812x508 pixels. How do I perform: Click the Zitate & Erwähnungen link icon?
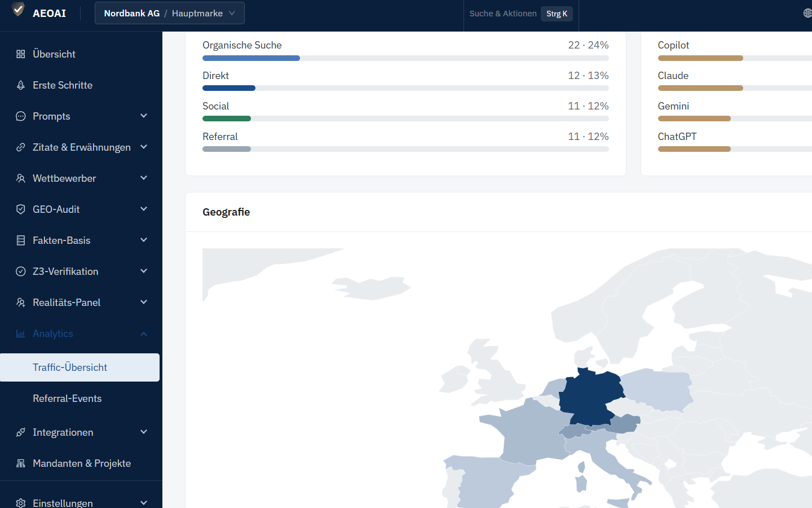pyautogui.click(x=21, y=147)
